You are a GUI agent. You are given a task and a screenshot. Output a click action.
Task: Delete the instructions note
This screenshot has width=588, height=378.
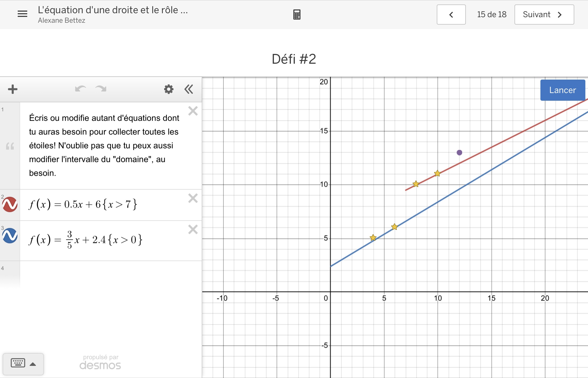(193, 111)
